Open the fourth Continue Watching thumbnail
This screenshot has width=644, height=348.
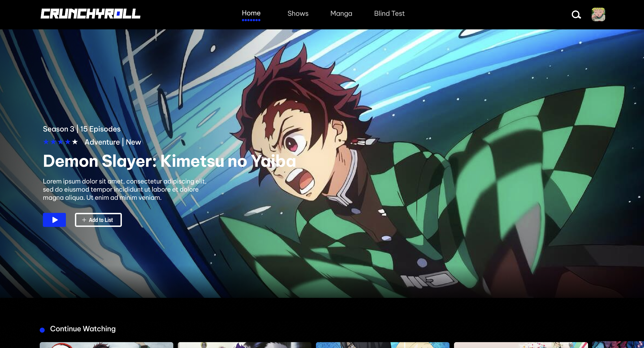[x=521, y=345]
